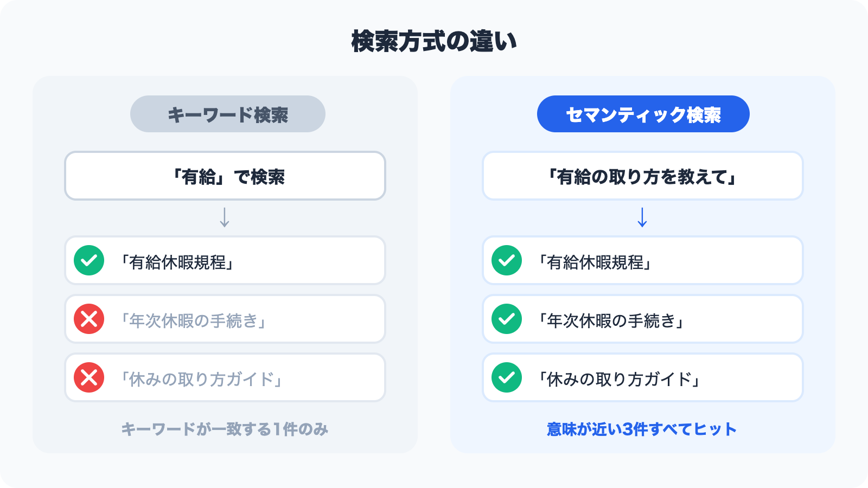Click the 「有給の取り方を教えて」 query box

coord(642,176)
